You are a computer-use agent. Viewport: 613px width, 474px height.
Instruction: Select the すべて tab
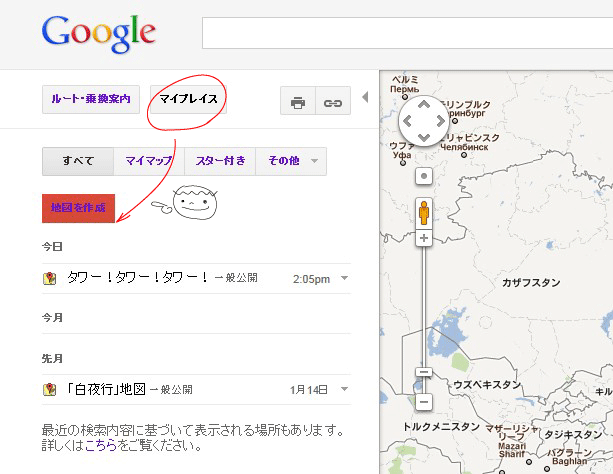(x=78, y=161)
